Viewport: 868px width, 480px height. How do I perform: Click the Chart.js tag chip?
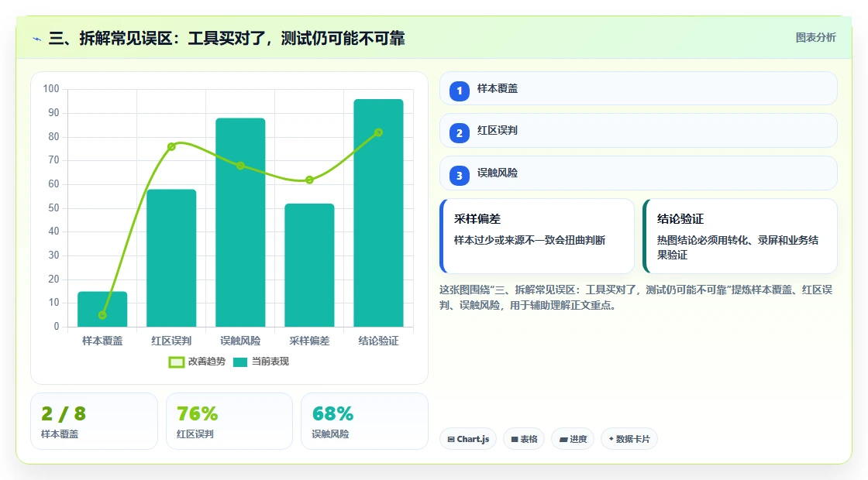tap(468, 439)
